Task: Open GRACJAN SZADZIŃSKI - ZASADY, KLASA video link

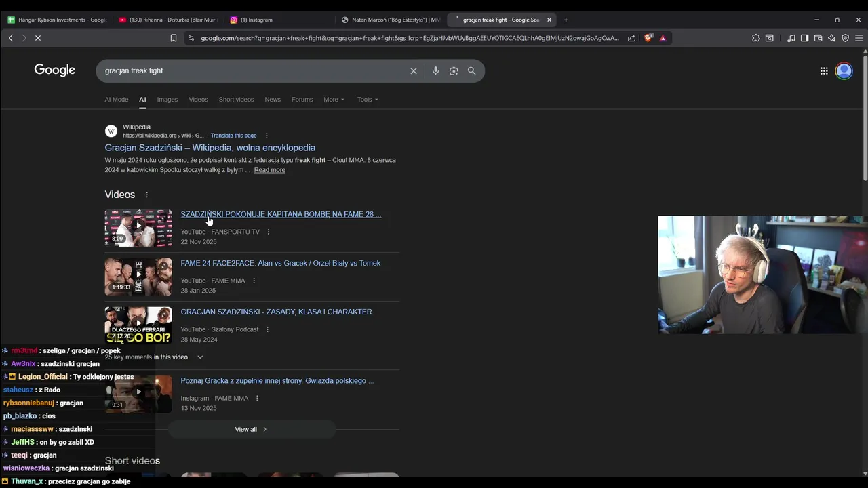Action: coord(277,312)
